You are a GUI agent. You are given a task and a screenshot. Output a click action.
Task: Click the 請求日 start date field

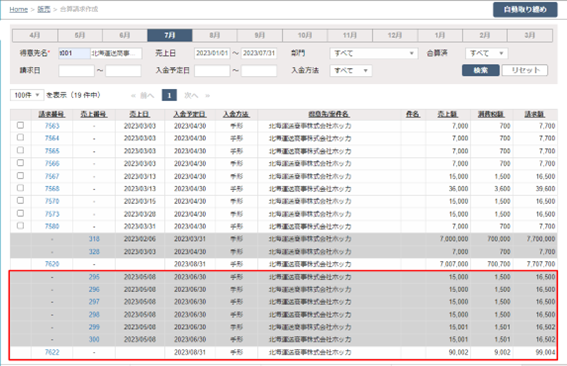(x=76, y=71)
